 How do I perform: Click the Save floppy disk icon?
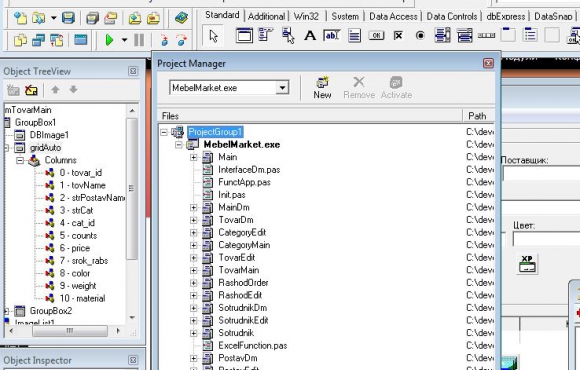click(68, 17)
